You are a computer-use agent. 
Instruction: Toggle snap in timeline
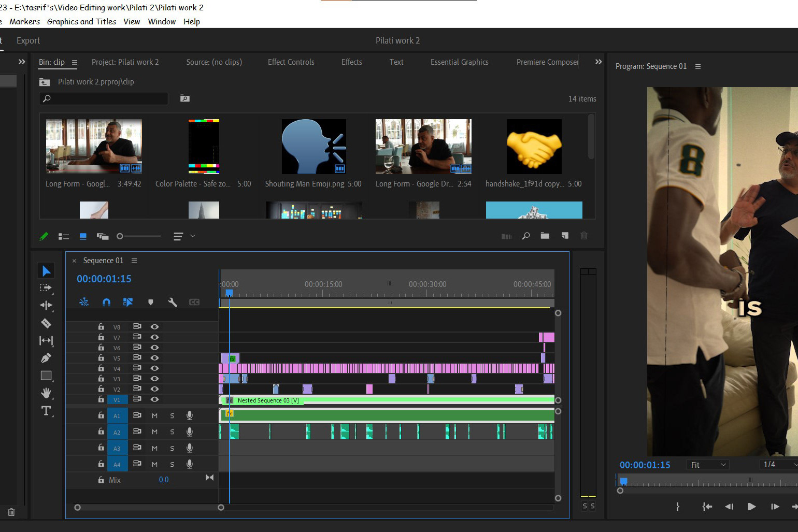[106, 302]
